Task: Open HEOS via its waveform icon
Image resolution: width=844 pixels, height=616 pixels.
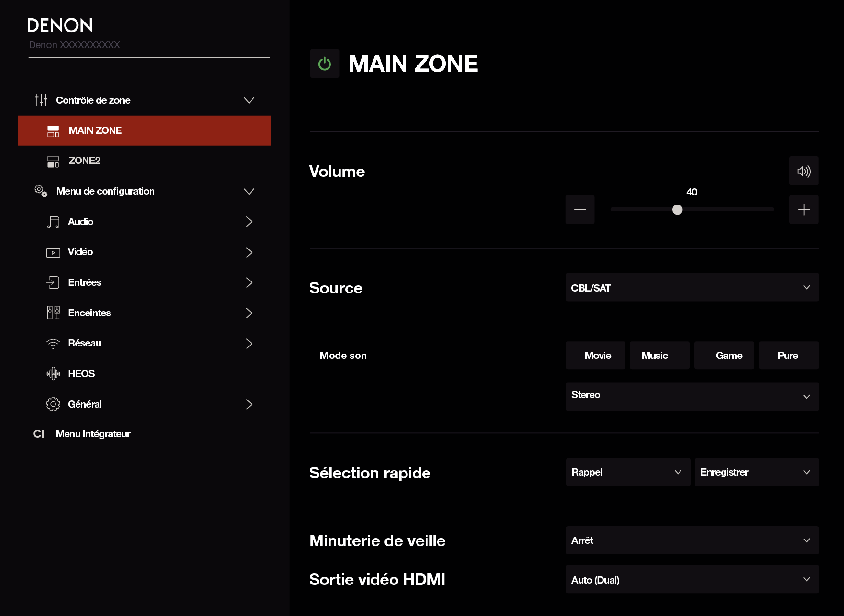Action: pos(53,374)
